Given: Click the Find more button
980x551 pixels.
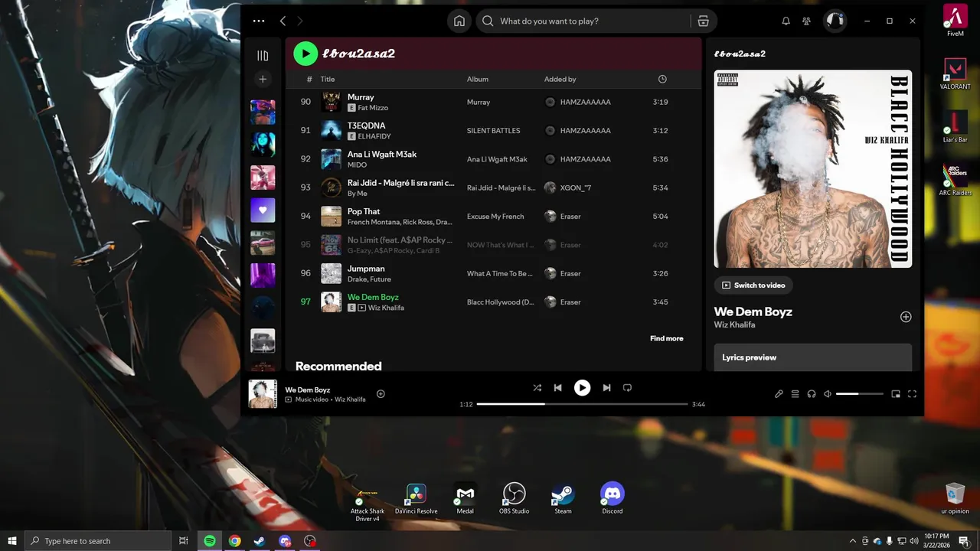Looking at the screenshot, I should (x=667, y=338).
